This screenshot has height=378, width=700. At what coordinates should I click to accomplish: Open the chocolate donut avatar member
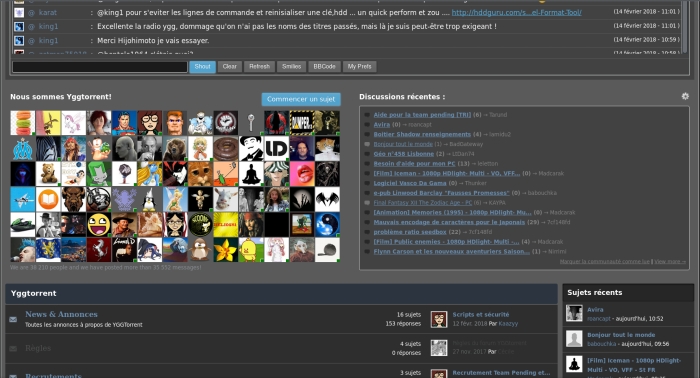click(225, 149)
